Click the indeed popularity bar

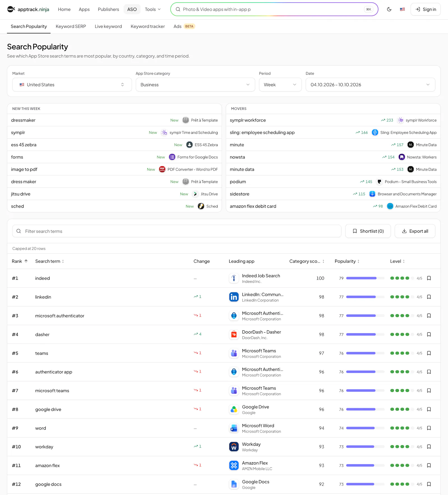click(365, 278)
